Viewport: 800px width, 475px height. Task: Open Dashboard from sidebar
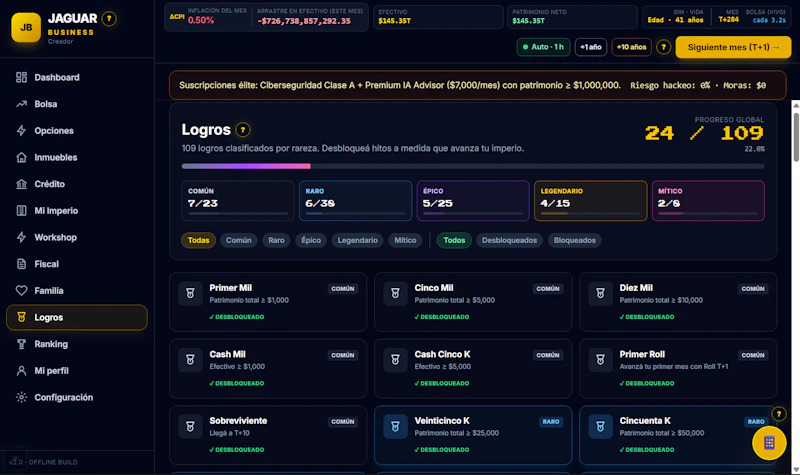(x=77, y=78)
